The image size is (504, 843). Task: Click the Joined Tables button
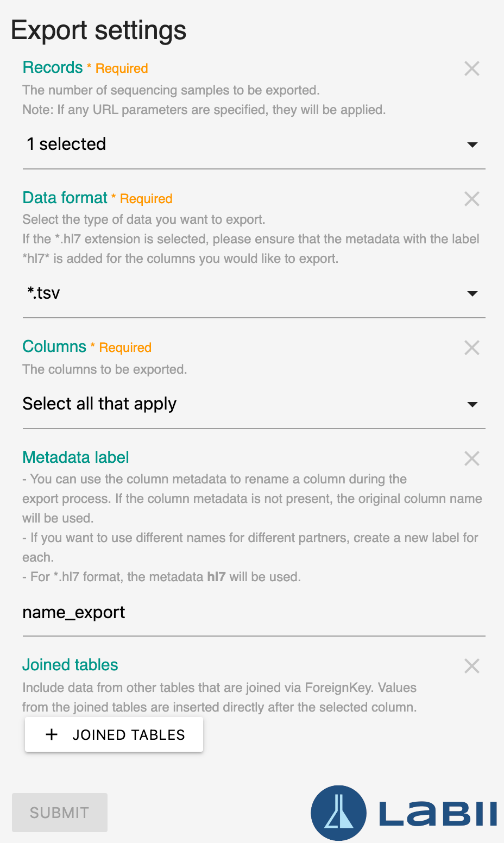(114, 734)
